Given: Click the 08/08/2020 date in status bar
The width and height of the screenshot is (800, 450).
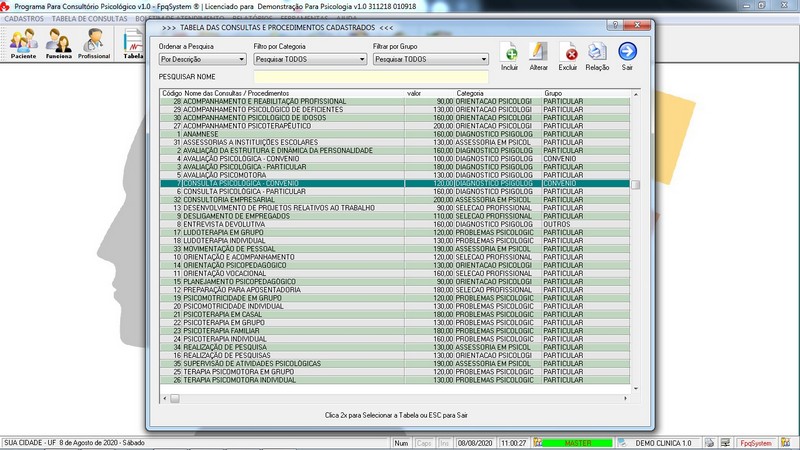Looking at the screenshot, I should pyautogui.click(x=474, y=443).
